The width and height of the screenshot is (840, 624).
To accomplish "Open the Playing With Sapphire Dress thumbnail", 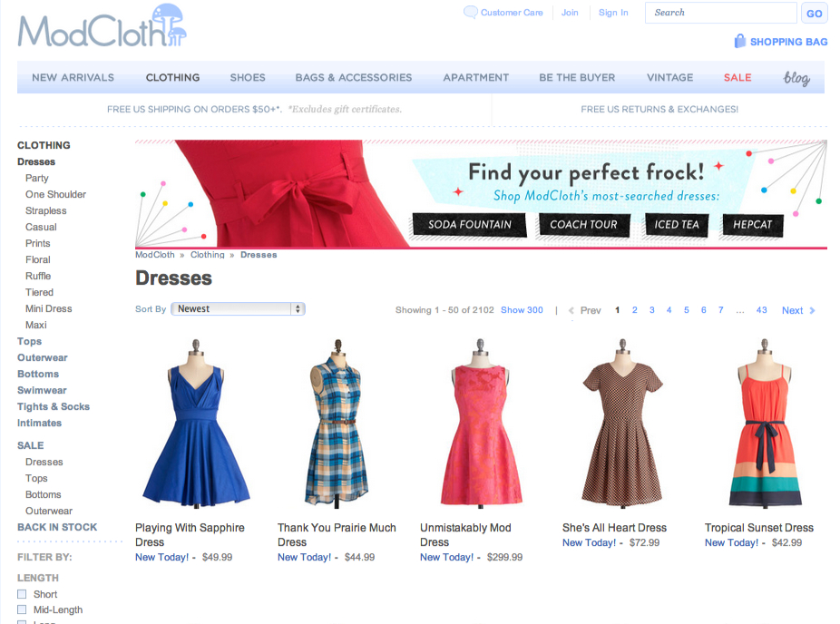I will (195, 424).
